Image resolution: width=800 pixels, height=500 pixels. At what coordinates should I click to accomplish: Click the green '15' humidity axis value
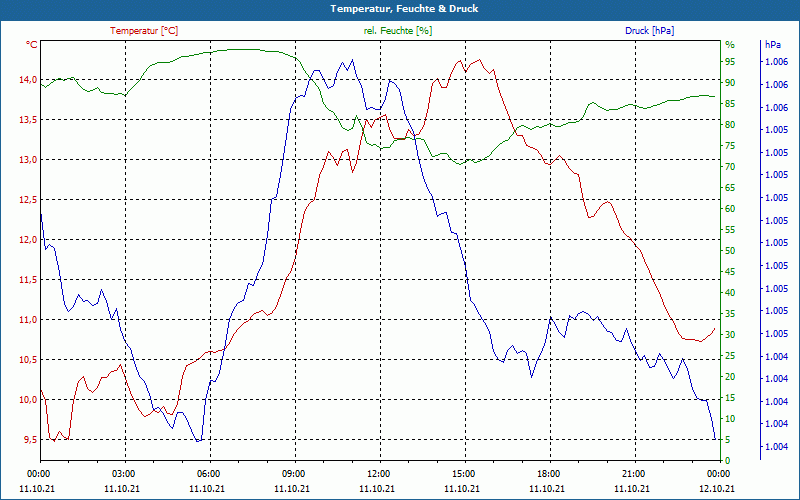tap(730, 398)
